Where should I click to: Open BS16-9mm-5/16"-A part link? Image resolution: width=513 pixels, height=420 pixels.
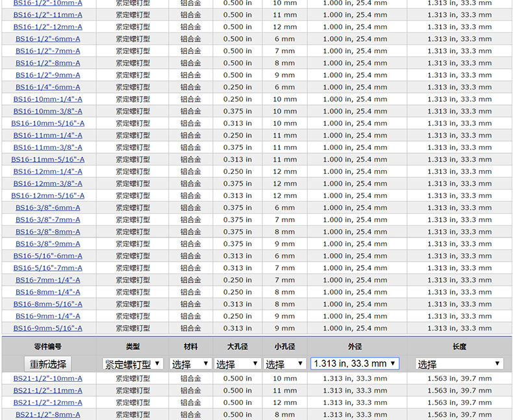[48, 328]
